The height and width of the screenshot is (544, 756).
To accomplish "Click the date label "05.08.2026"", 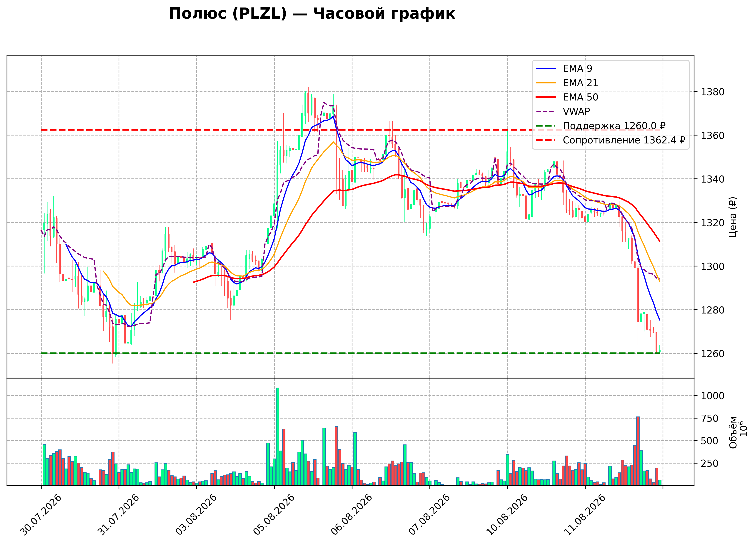I will 274,515.
